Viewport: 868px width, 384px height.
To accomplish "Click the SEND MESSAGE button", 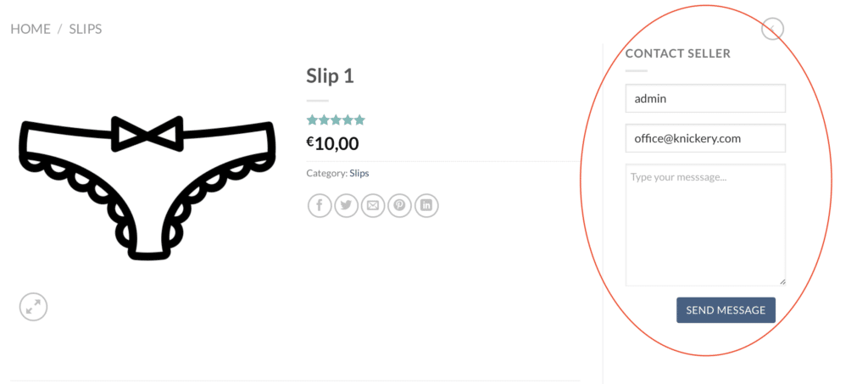I will pyautogui.click(x=726, y=310).
